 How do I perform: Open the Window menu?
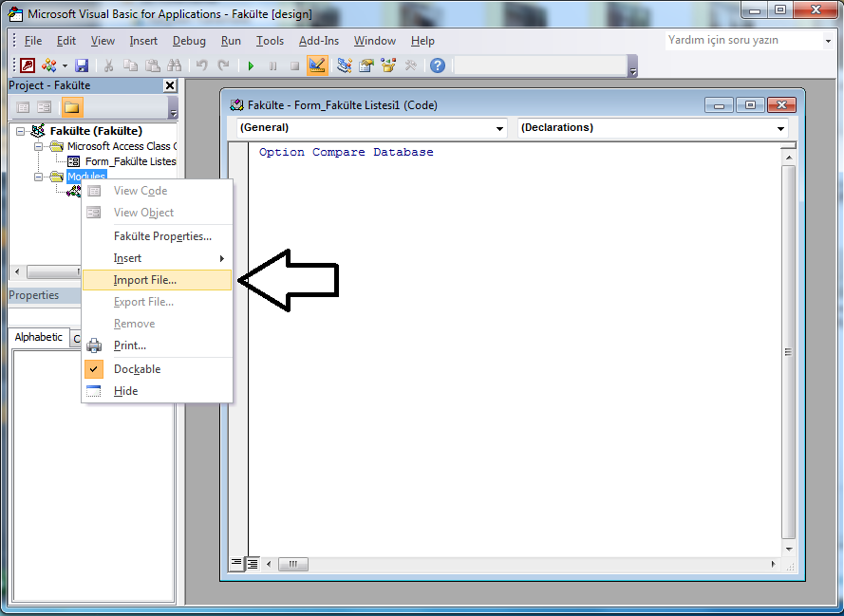[x=375, y=41]
